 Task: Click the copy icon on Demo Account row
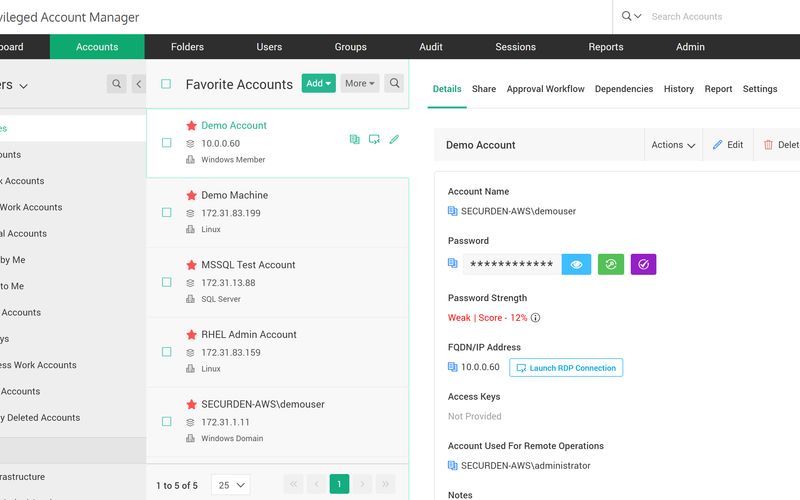[x=355, y=139]
